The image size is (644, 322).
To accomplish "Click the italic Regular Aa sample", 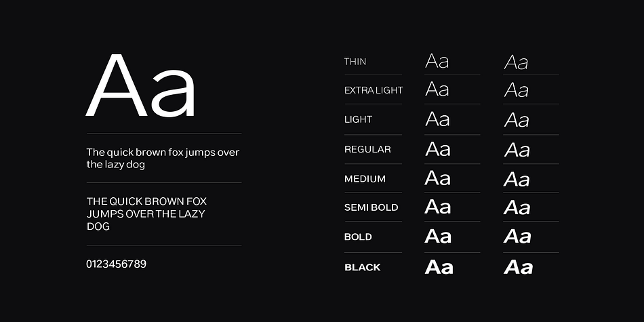I will point(517,150).
